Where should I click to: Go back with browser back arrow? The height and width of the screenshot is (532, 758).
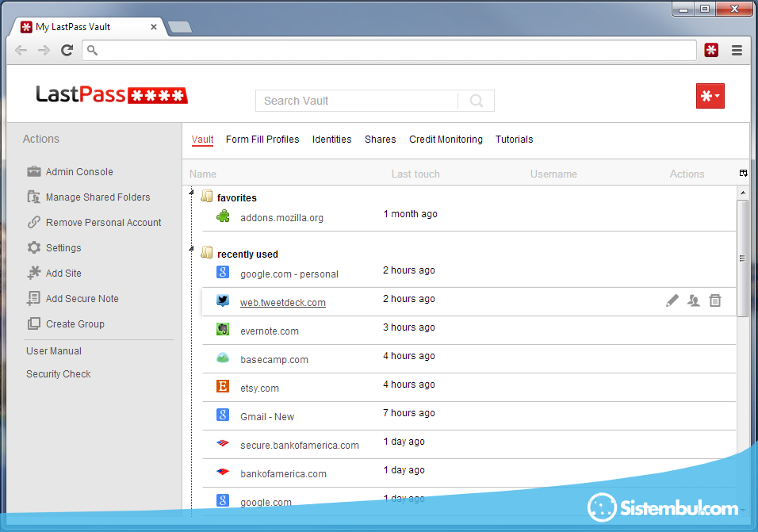(21, 50)
